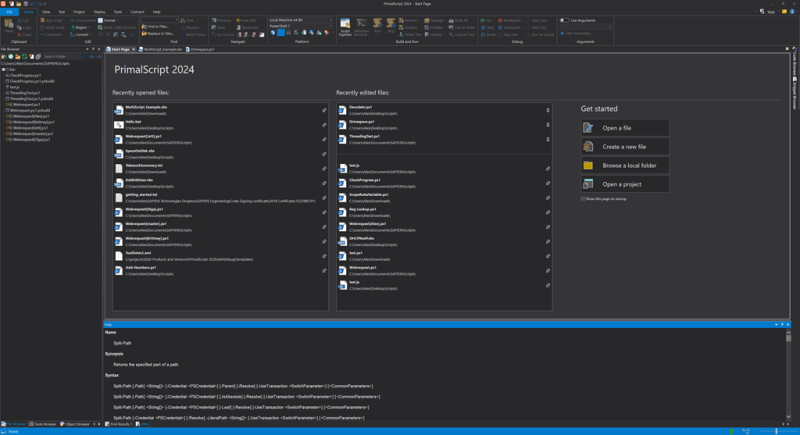Click Verify Script in the ribbon
Image resolution: width=800 pixels, height=435 pixels.
click(52, 28)
